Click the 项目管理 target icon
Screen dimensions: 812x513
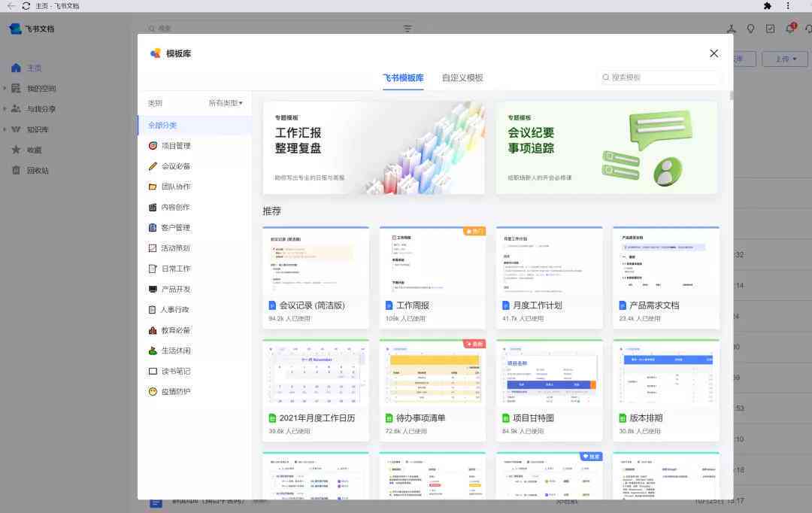coord(153,146)
